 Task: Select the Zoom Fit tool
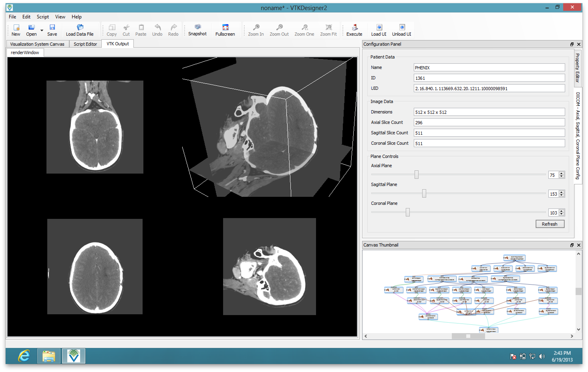328,30
